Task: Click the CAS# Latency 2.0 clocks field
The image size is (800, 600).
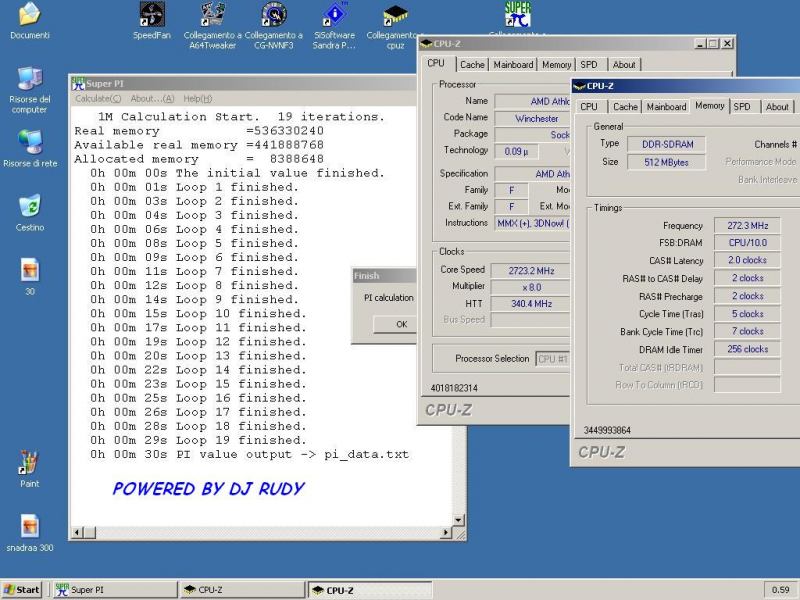Action: [747, 260]
